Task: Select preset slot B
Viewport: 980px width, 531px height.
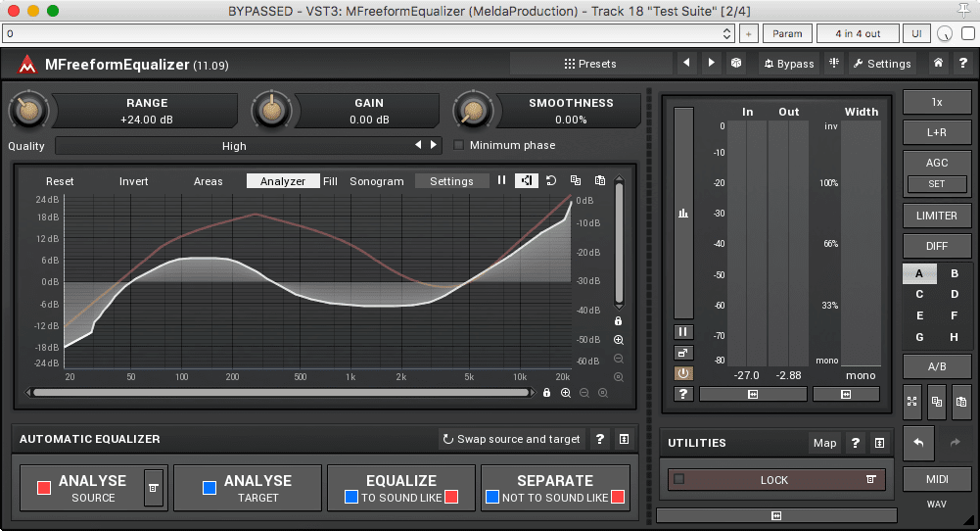Action: click(954, 274)
